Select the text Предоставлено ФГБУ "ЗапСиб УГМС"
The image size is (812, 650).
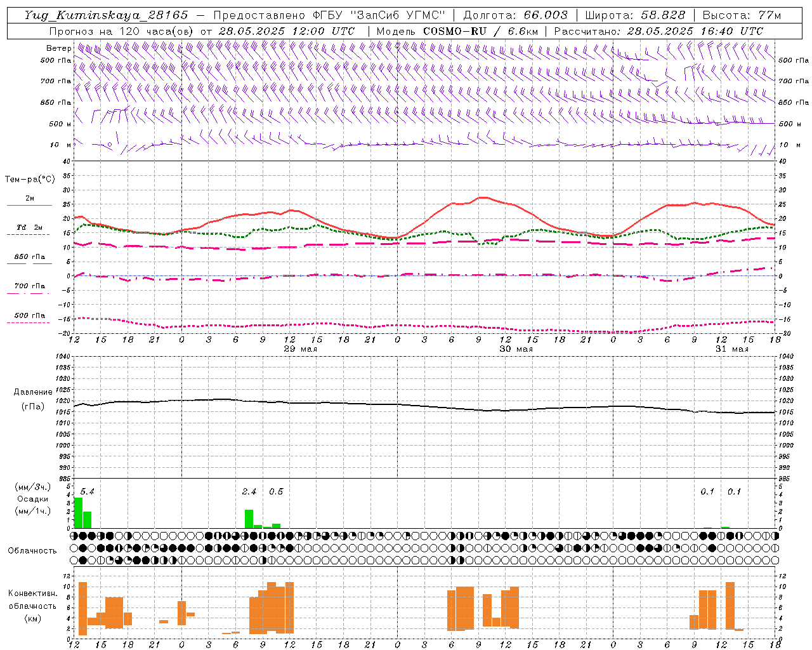(329, 15)
